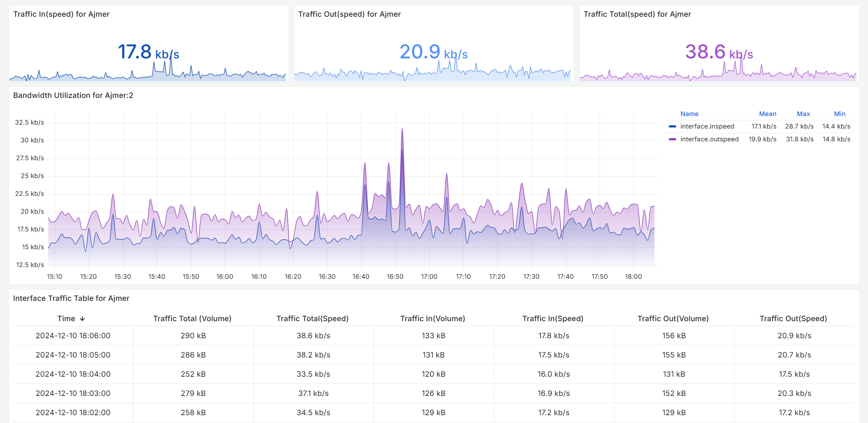Sort the legend by Max
The height and width of the screenshot is (423, 868).
pos(803,114)
